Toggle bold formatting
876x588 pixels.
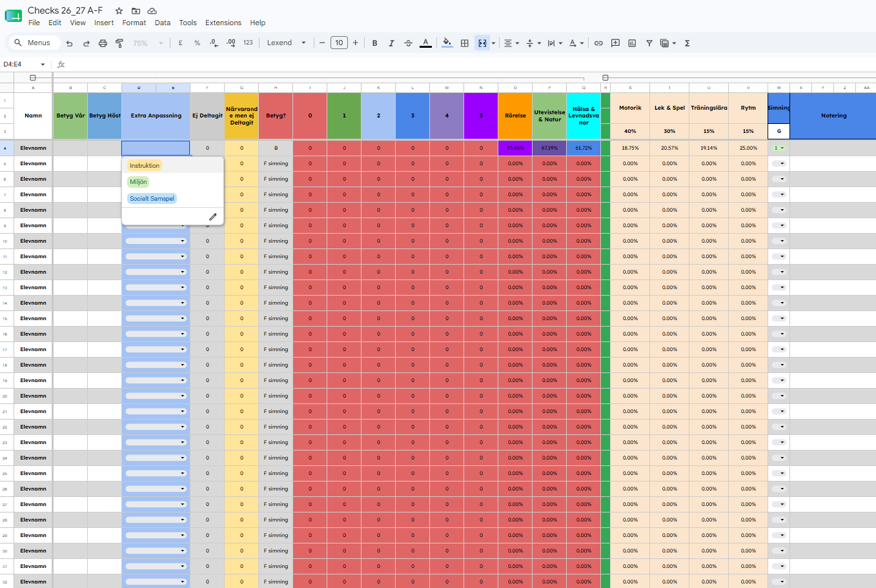[374, 43]
